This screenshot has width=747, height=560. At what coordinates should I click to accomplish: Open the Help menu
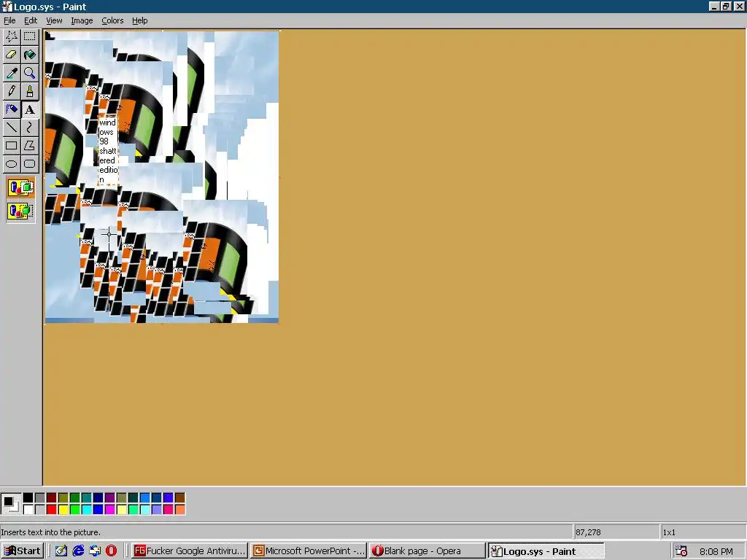point(139,20)
